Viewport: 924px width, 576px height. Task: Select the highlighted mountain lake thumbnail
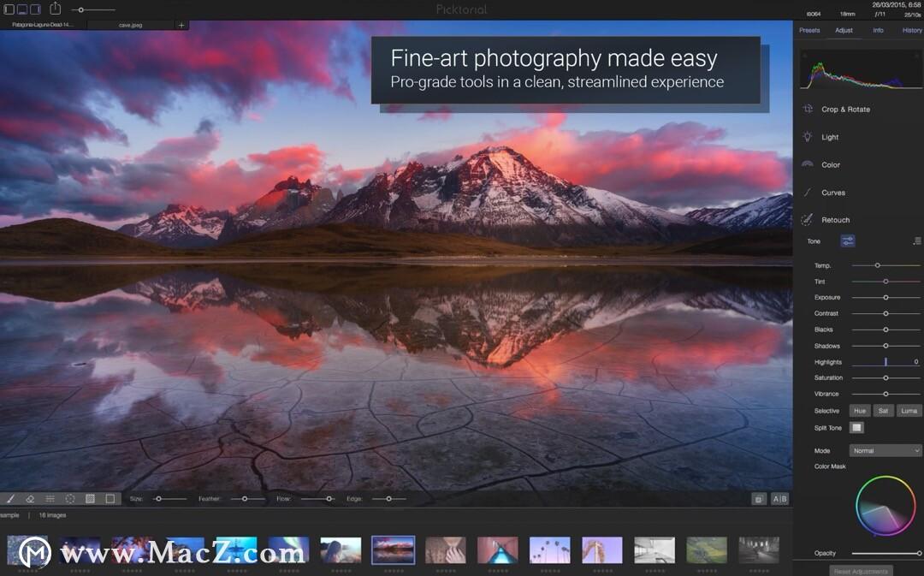393,549
